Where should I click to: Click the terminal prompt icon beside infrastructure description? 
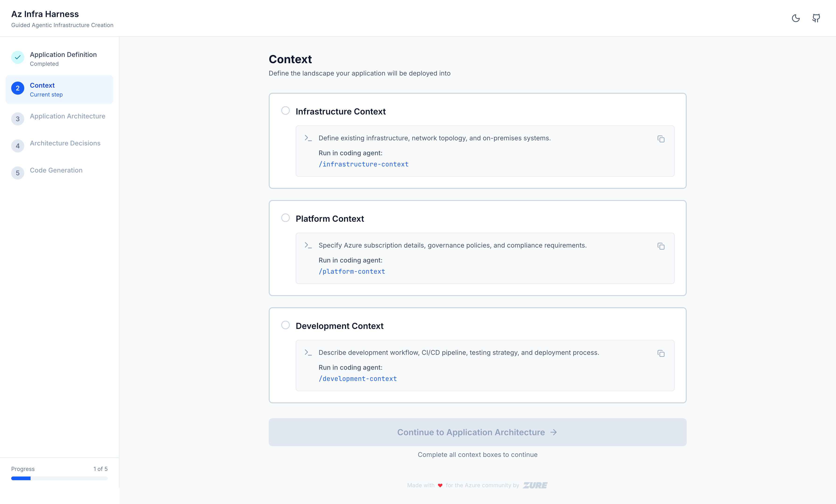tap(308, 138)
